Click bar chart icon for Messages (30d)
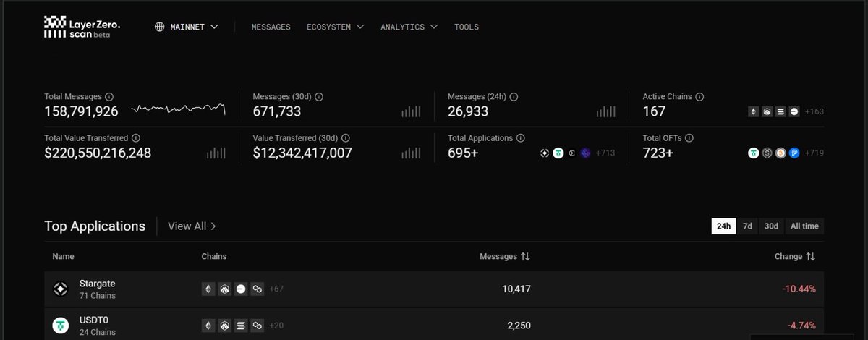 [x=411, y=111]
